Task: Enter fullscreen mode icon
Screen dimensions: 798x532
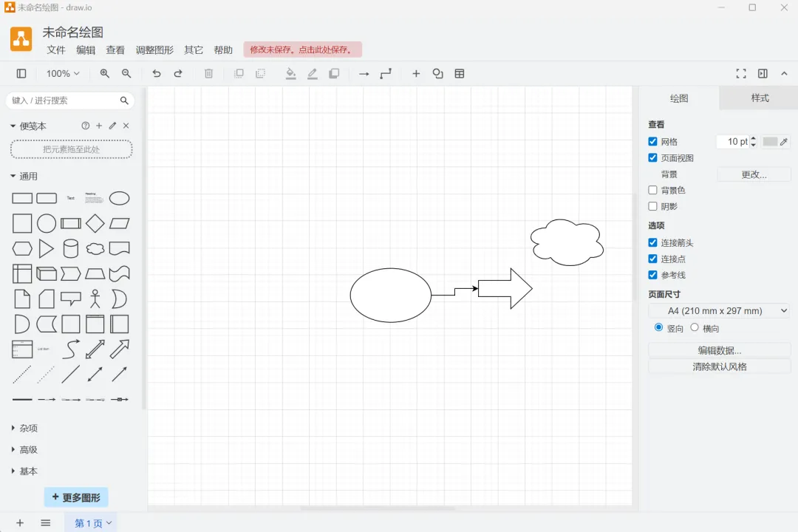Action: pyautogui.click(x=741, y=74)
